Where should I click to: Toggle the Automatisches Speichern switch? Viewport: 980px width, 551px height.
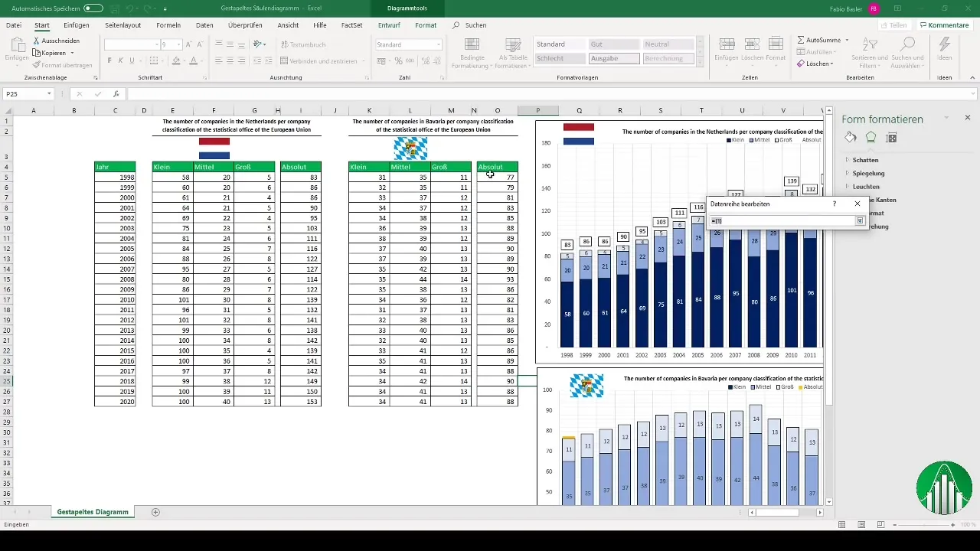[93, 8]
